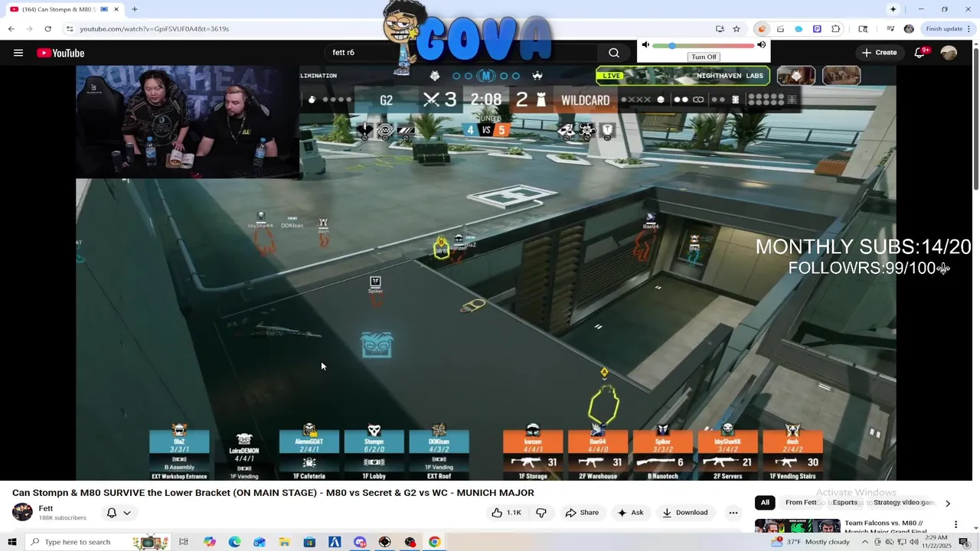This screenshot has width=980, height=551.
Task: Open the Fett channel name link
Action: coord(46,508)
